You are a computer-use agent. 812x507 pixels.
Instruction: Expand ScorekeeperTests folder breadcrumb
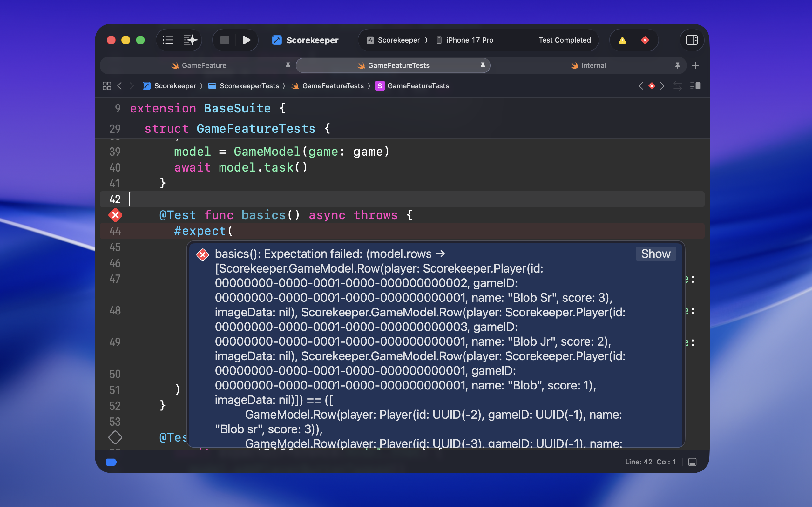(249, 86)
